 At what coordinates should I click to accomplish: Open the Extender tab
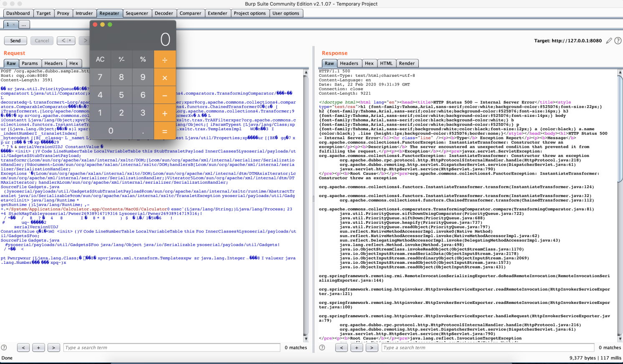click(x=218, y=13)
